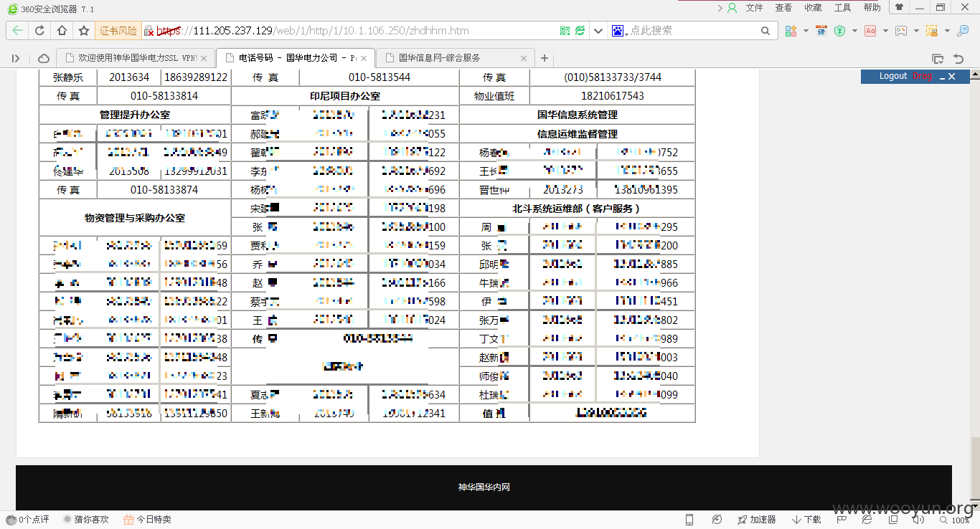Open the translate calendar-style icon
This screenshot has height=529, width=980.
(x=821, y=31)
